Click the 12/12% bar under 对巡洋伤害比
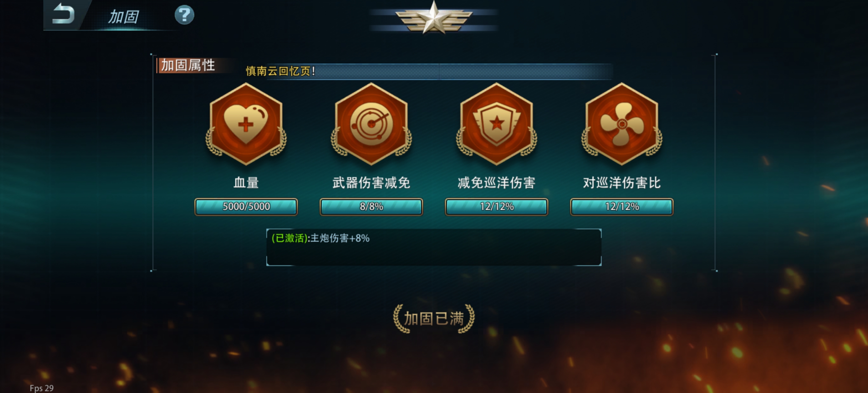 click(622, 206)
